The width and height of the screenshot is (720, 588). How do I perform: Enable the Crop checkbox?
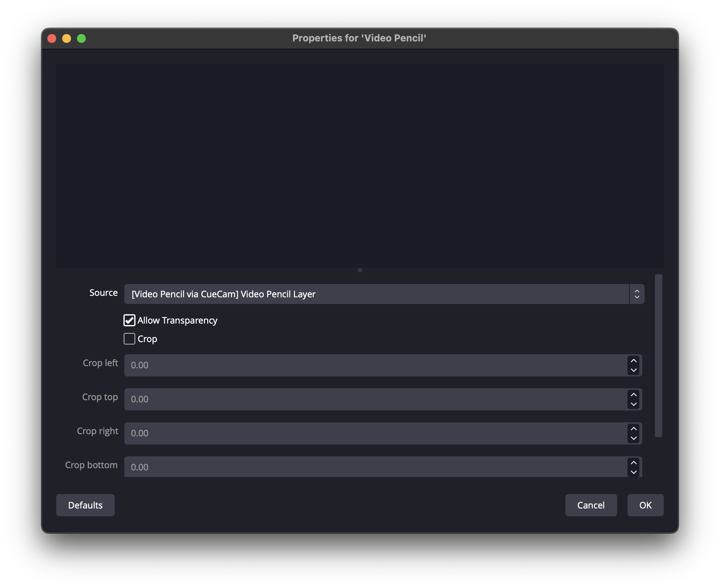pyautogui.click(x=129, y=339)
